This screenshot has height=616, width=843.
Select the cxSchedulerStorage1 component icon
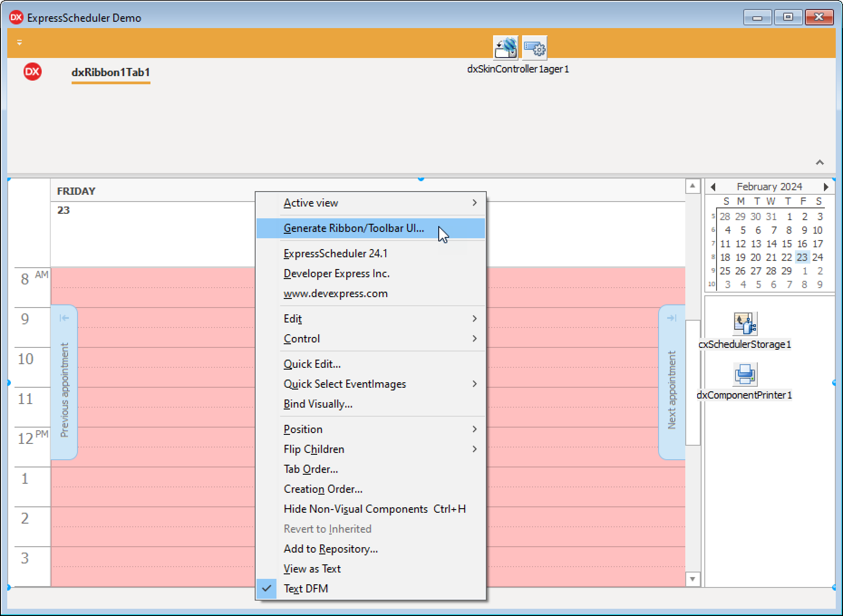745,323
